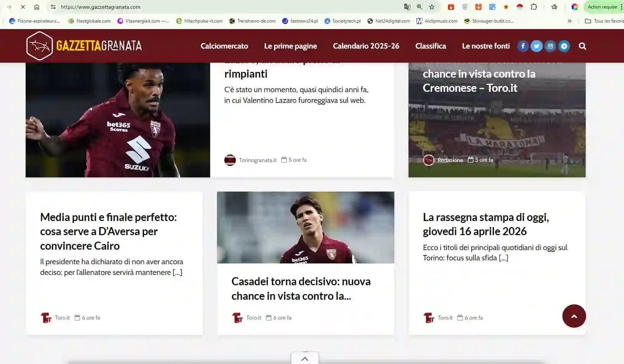Expand hidden bookmarks with double chevron
624x364 pixels.
tap(569, 21)
